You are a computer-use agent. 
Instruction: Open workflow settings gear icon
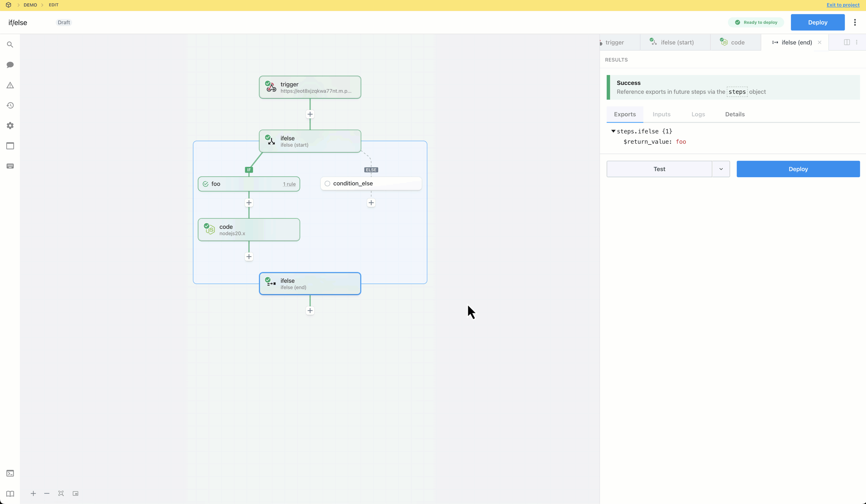tap(10, 126)
